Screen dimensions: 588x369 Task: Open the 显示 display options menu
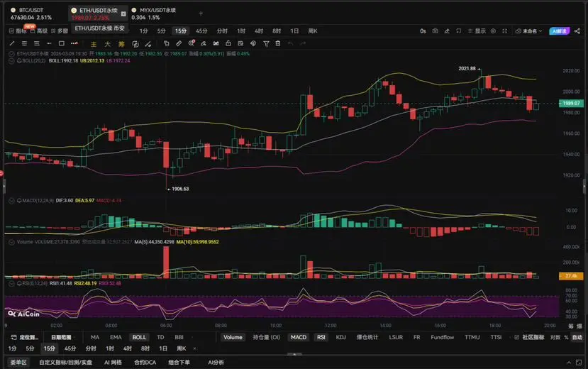(x=477, y=31)
